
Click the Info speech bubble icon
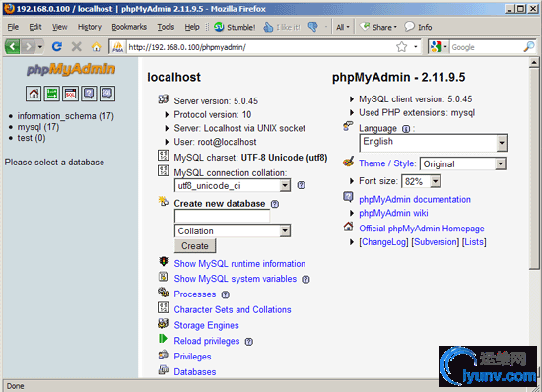(409, 27)
